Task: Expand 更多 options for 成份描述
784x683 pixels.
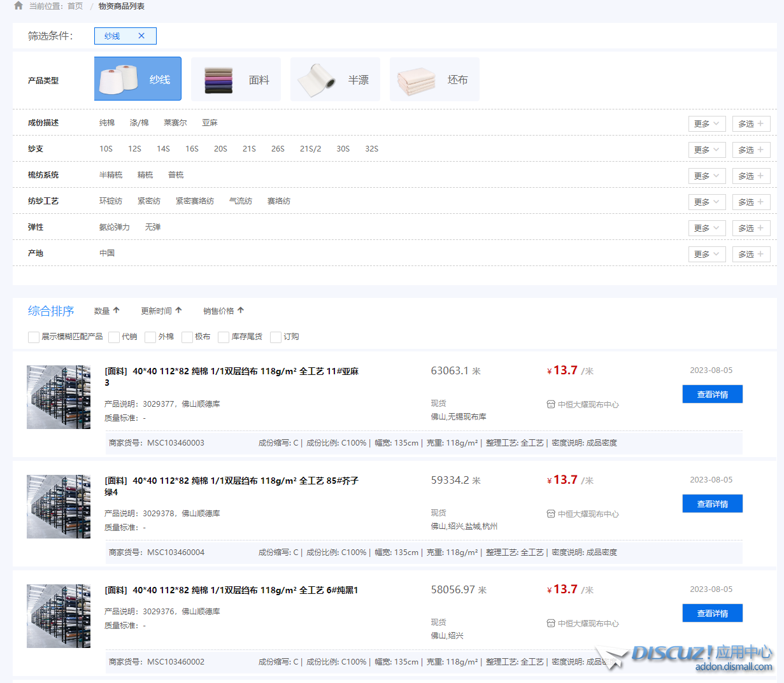Action: 707,123
